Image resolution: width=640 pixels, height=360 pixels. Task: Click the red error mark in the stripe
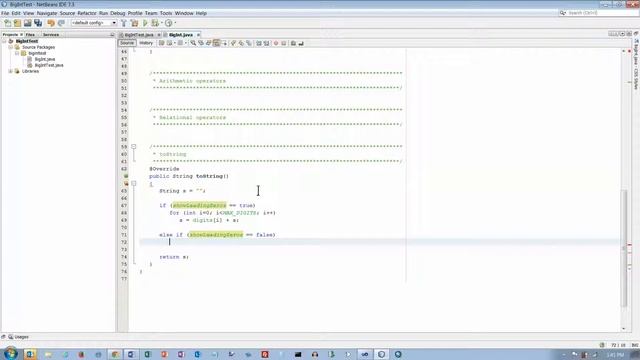pyautogui.click(x=629, y=245)
